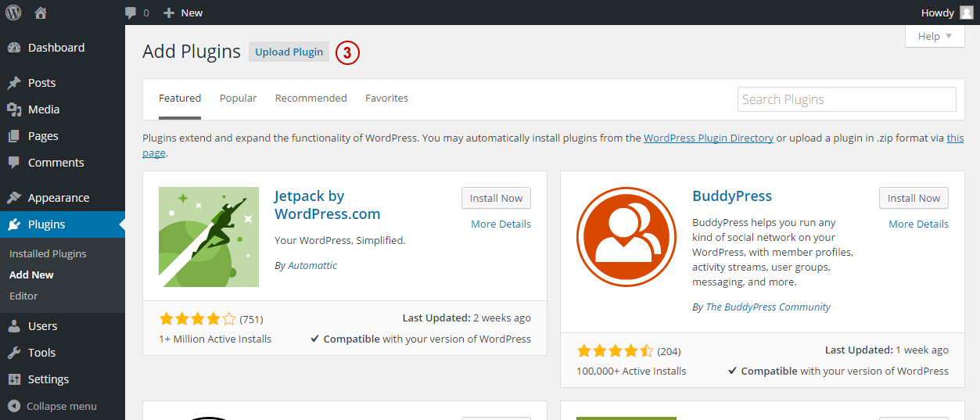Click the plus New content icon

pos(168,13)
